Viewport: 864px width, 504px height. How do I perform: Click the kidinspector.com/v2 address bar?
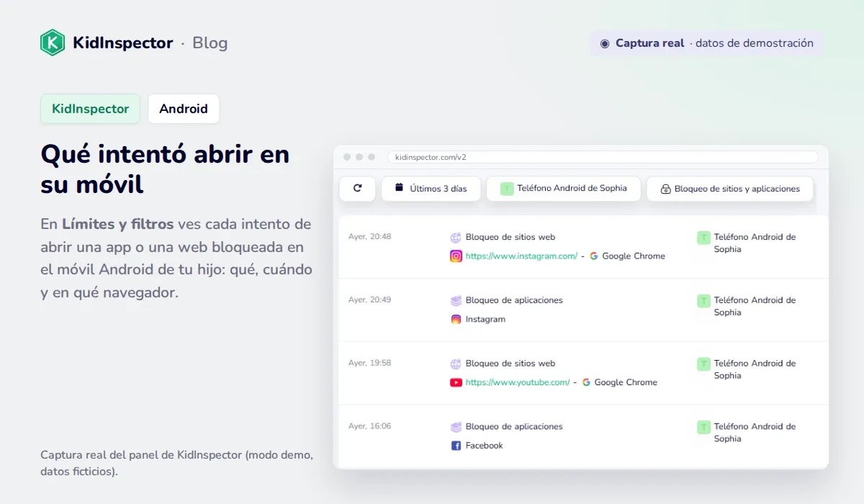(x=603, y=157)
